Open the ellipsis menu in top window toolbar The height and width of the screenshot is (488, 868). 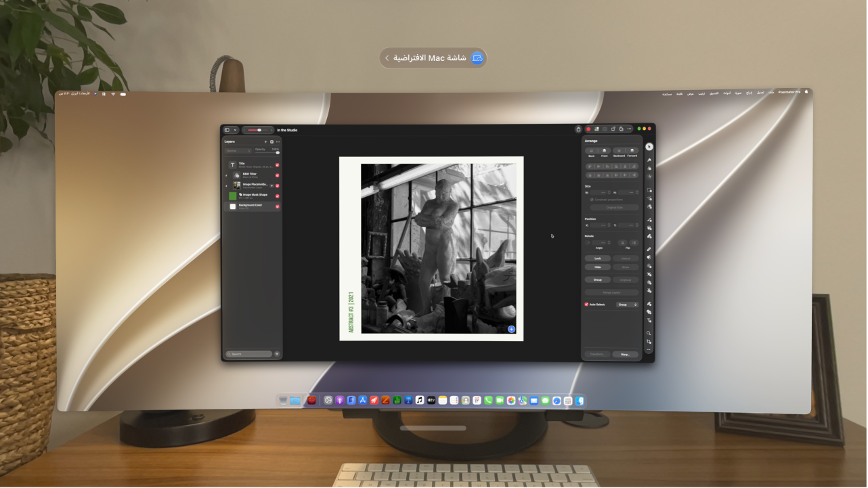coord(629,129)
